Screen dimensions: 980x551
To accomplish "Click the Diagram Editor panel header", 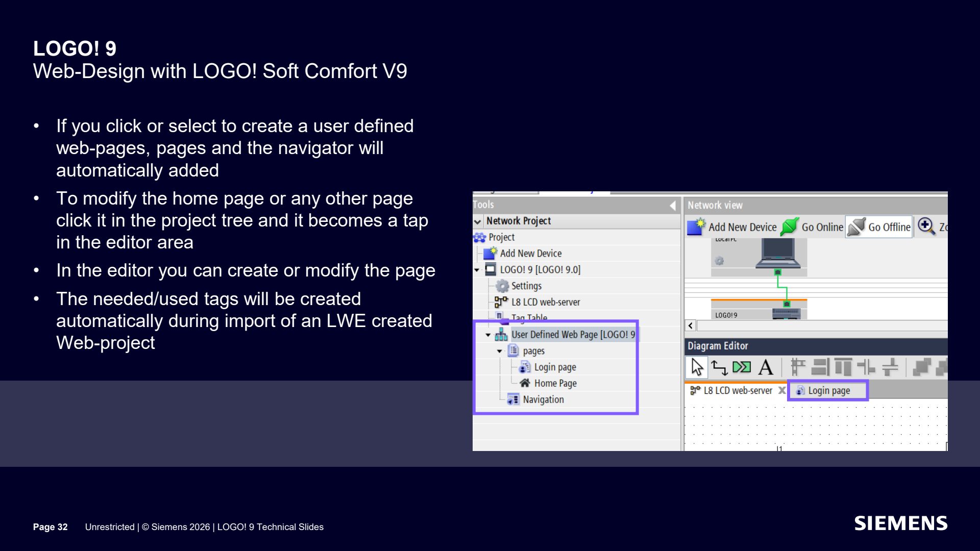I will 816,346.
